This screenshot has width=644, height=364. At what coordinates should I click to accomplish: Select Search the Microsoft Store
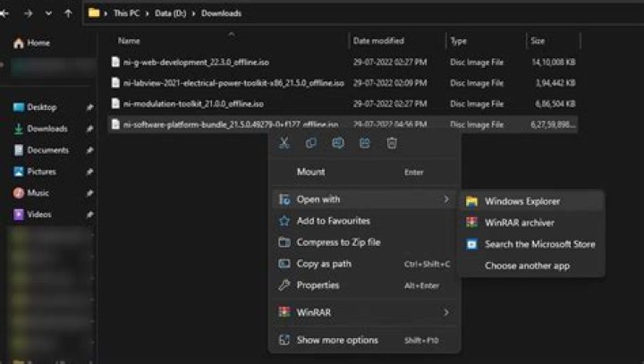coord(532,244)
